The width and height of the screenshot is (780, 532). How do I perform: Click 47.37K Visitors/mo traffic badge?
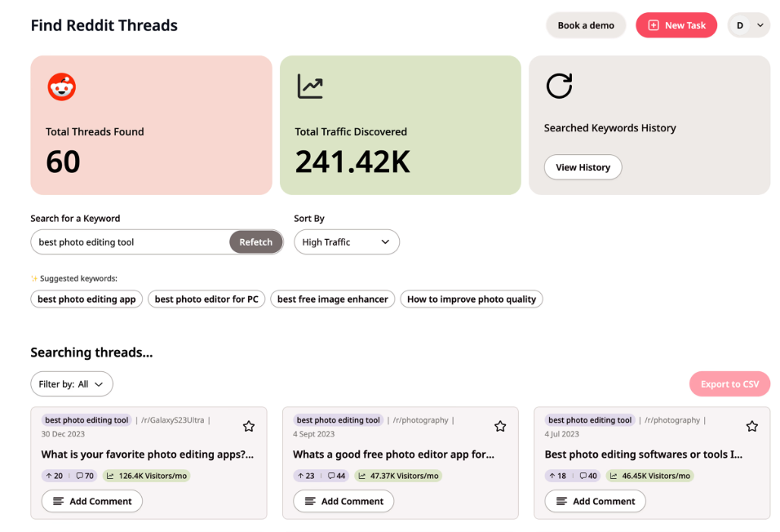click(398, 476)
